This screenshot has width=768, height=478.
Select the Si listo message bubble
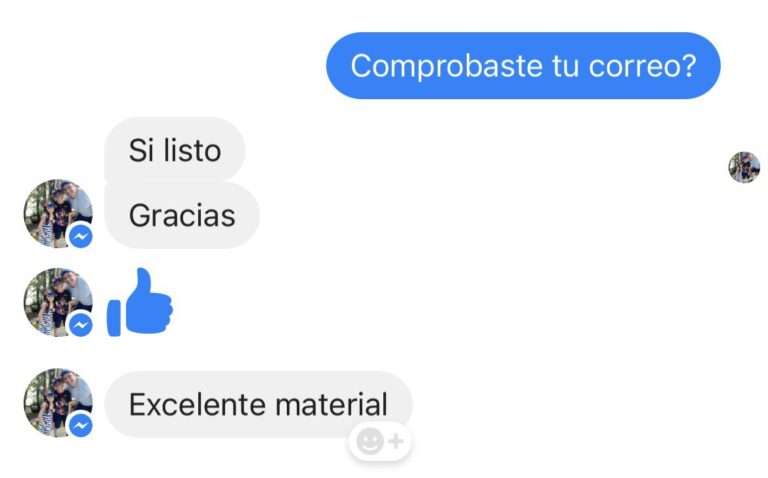tap(174, 149)
